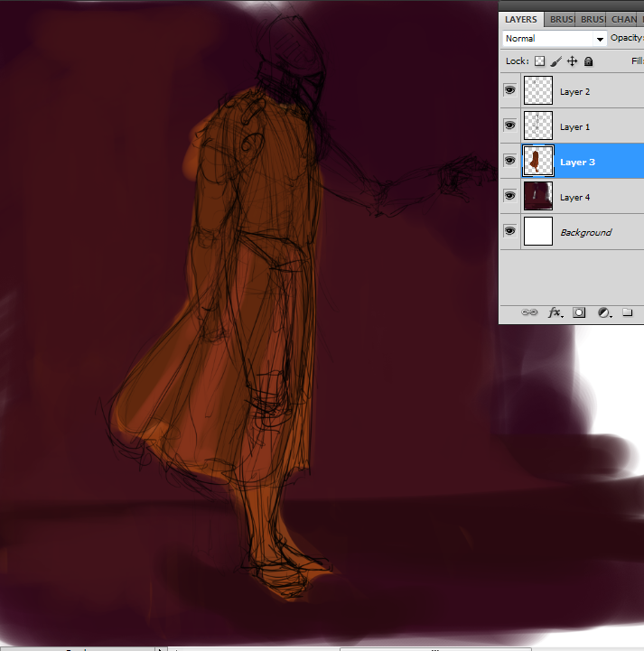Switch to the Layers tab
Screen dimensions: 644x651
click(x=521, y=20)
